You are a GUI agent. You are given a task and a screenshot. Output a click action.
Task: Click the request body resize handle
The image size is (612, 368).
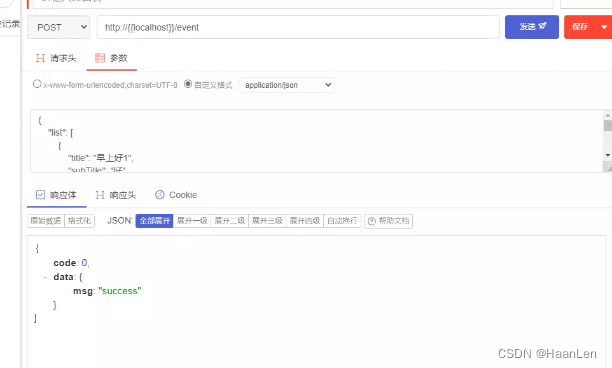coord(608,168)
